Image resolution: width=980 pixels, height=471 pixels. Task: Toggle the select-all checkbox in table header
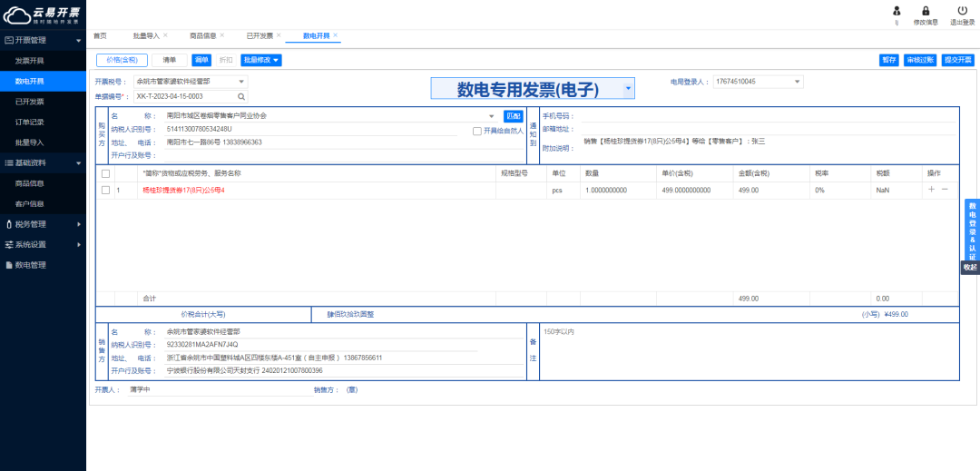point(105,173)
